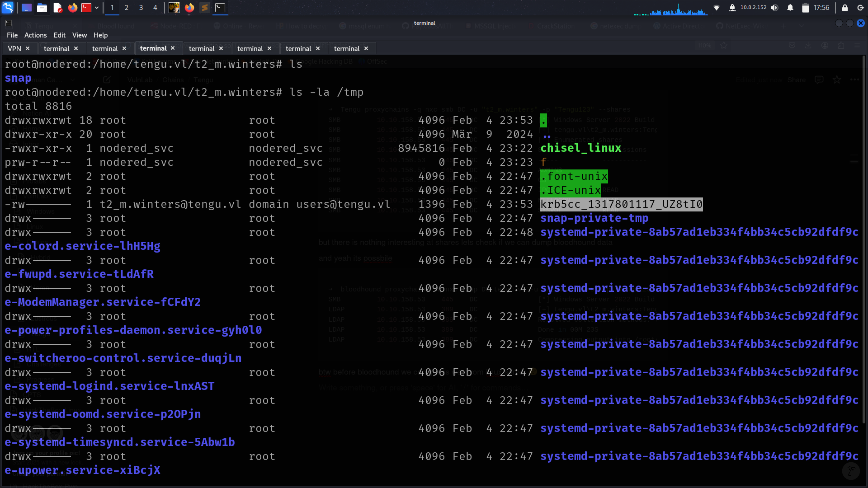Click the e-systemd-logind.service-lnxAST text

point(109,386)
